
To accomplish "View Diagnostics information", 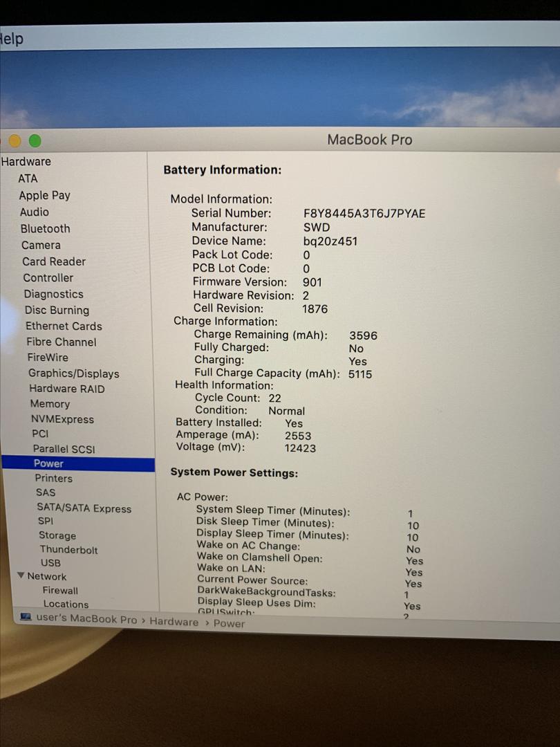I will (x=54, y=294).
